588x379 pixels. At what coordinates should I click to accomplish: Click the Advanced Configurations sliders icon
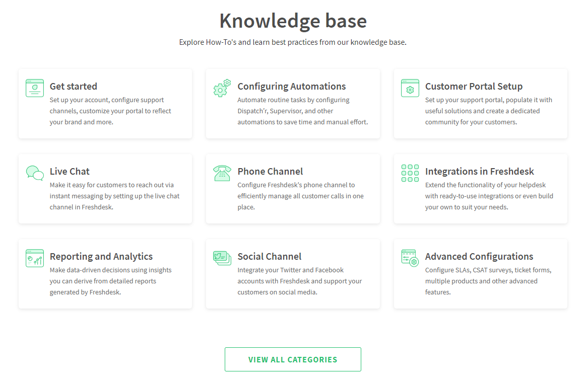(x=410, y=258)
